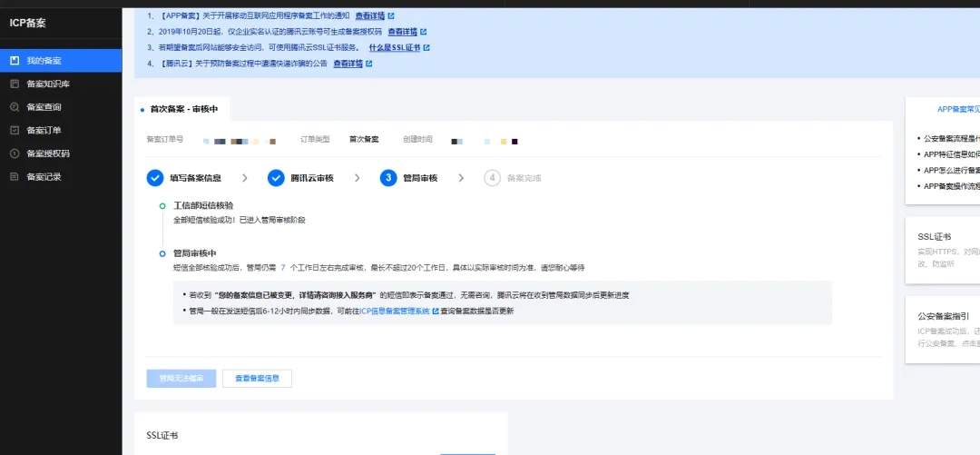The width and height of the screenshot is (980, 455).
Task: Click the 备案订单 checklist icon in sidebar
Action: [x=15, y=130]
